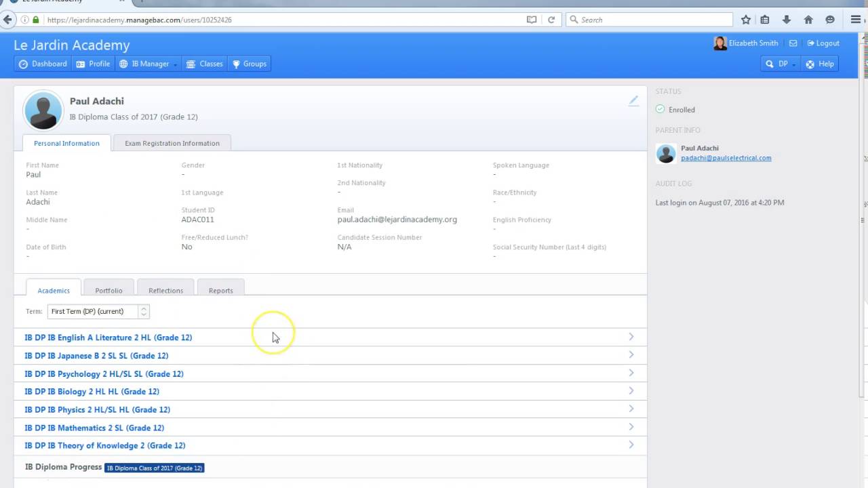Click the student email paul.adachi@lejardinacademy.org
Viewport: 868px width, 488px height.
click(397, 220)
